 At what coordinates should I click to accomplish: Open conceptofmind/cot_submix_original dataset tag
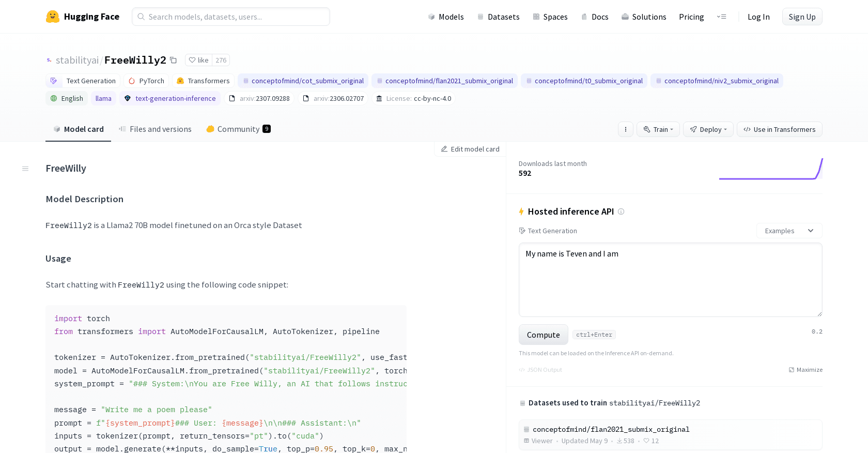click(x=303, y=81)
